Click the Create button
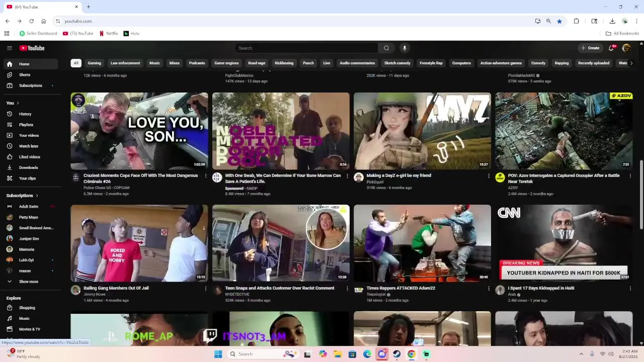644x362 pixels. click(x=590, y=48)
